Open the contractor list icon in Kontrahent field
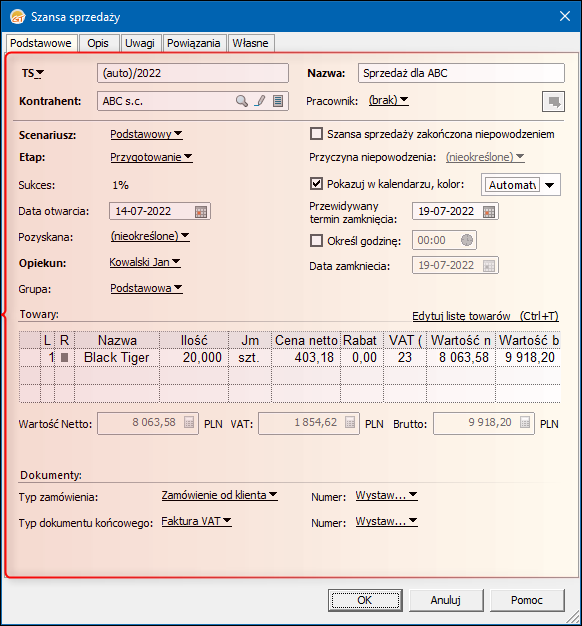This screenshot has width=582, height=626. [x=278, y=101]
